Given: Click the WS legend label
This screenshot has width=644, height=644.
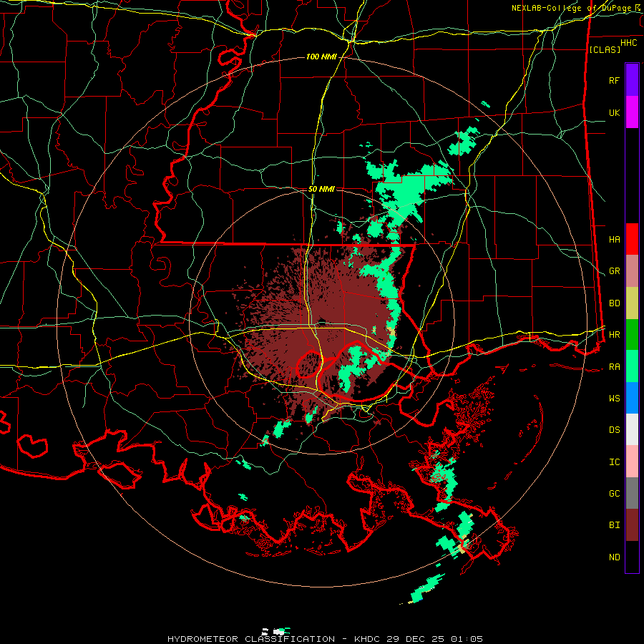Looking at the screenshot, I should click(x=614, y=399).
